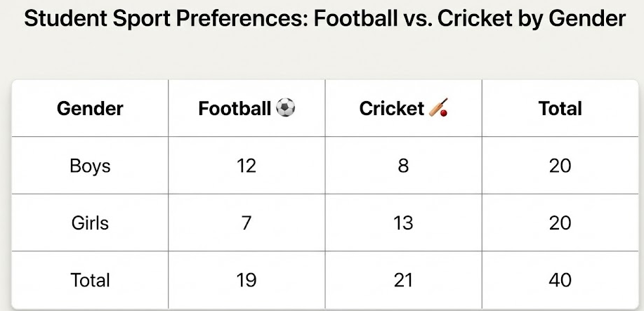The height and width of the screenshot is (311, 644).
Task: Click cricket total value 21
Action: point(403,280)
